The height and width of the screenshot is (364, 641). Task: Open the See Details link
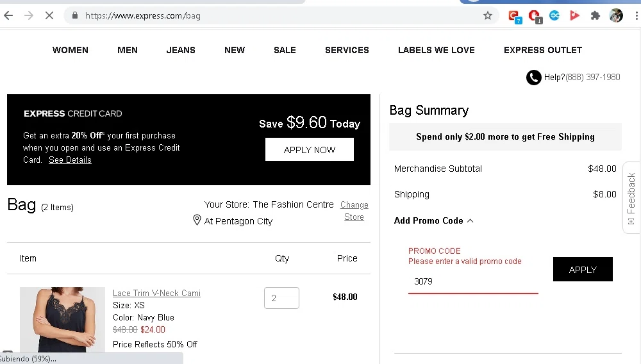(x=70, y=160)
